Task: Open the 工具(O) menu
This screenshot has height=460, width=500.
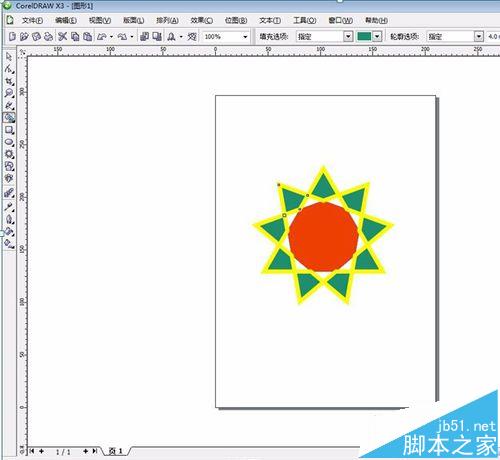Action: point(305,20)
